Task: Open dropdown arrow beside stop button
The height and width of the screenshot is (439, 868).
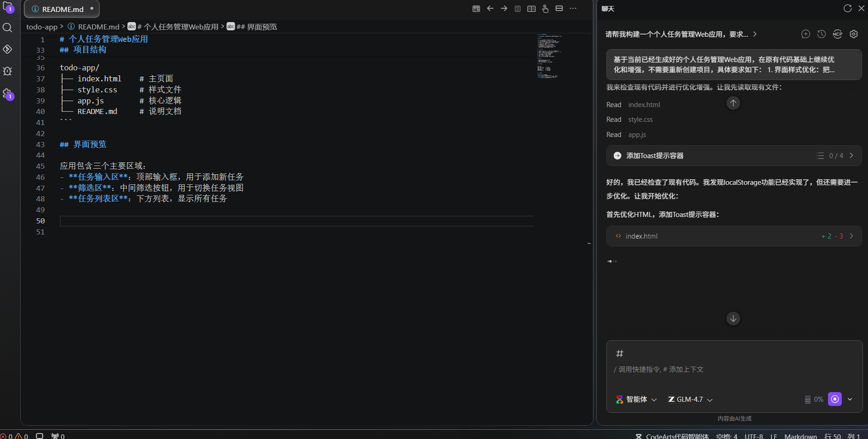Action: (x=850, y=399)
